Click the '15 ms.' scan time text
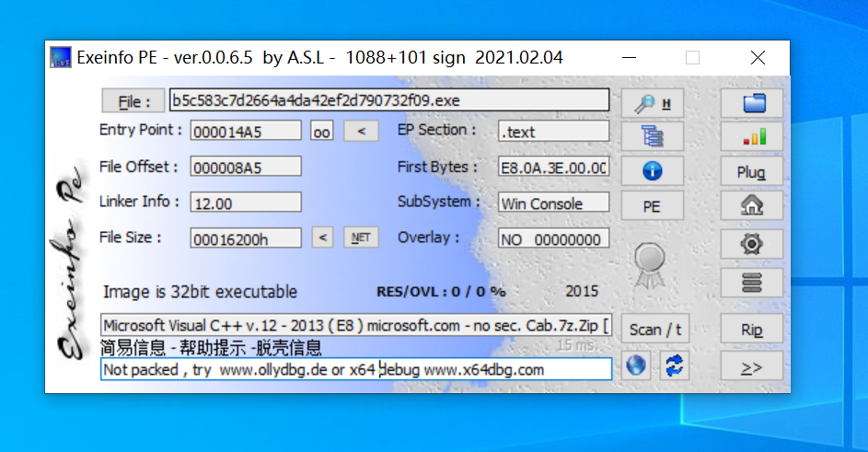 coord(577,345)
